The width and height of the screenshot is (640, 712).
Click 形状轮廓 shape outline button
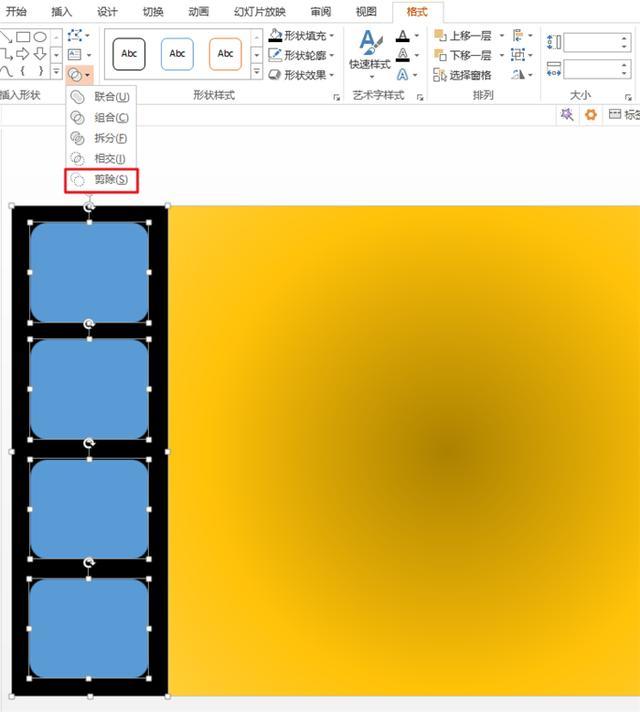tap(298, 55)
